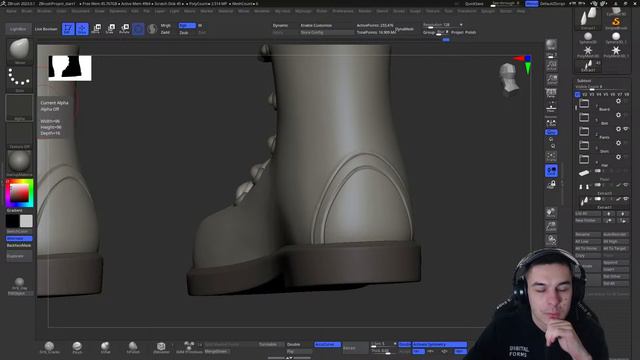Click the DynaMesh button
The height and width of the screenshot is (360, 640).
[x=404, y=29]
